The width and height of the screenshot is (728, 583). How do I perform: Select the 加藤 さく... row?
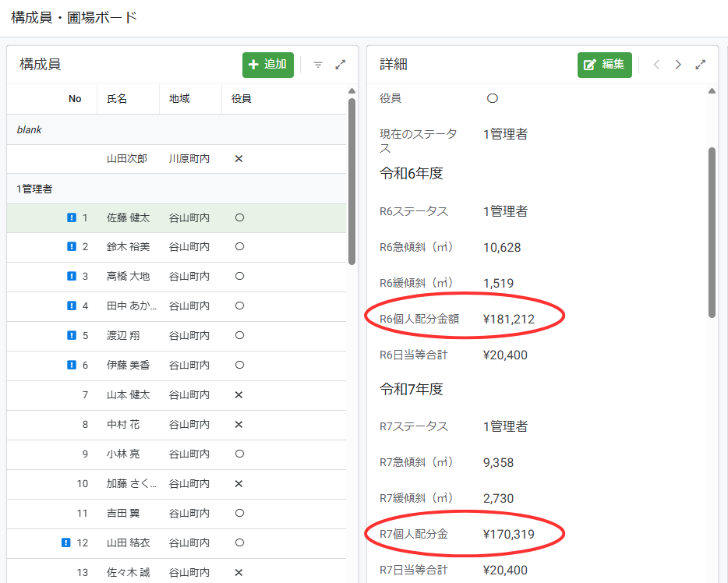point(176,484)
